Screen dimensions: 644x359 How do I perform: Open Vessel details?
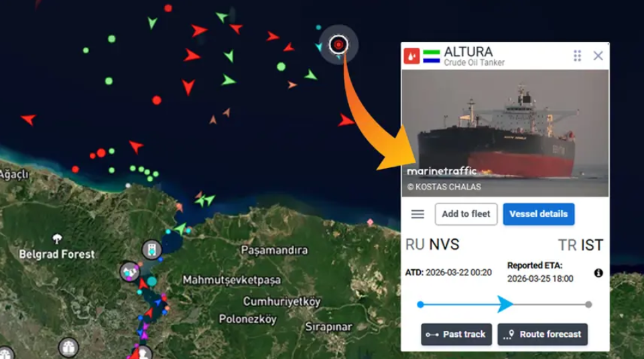tap(538, 214)
